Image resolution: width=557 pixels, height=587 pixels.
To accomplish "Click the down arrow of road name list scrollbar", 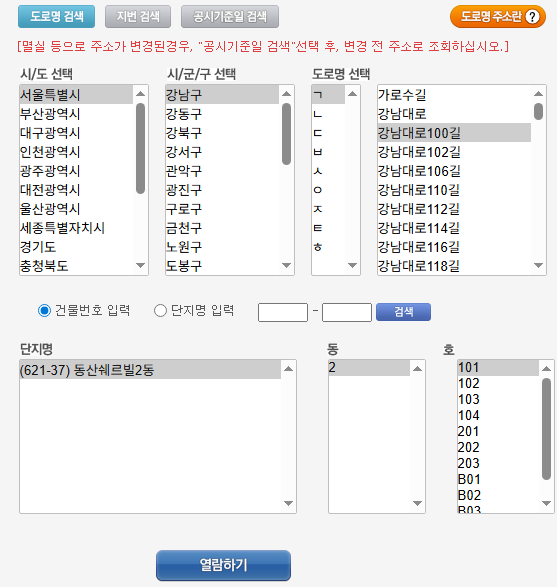I will coord(538,265).
